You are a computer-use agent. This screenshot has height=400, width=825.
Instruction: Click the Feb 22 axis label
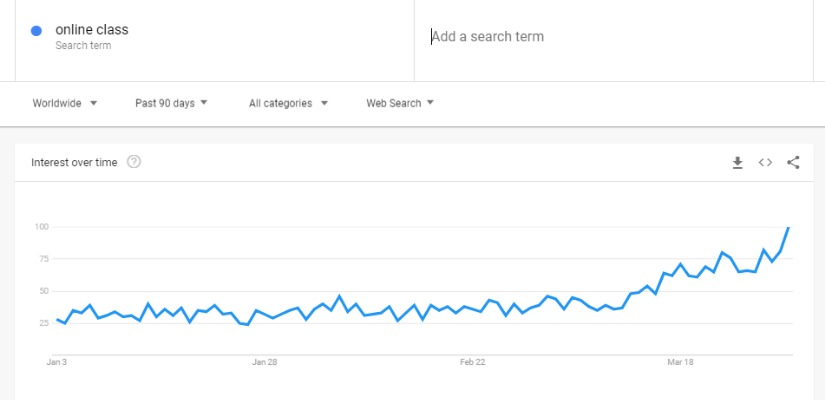(472, 362)
